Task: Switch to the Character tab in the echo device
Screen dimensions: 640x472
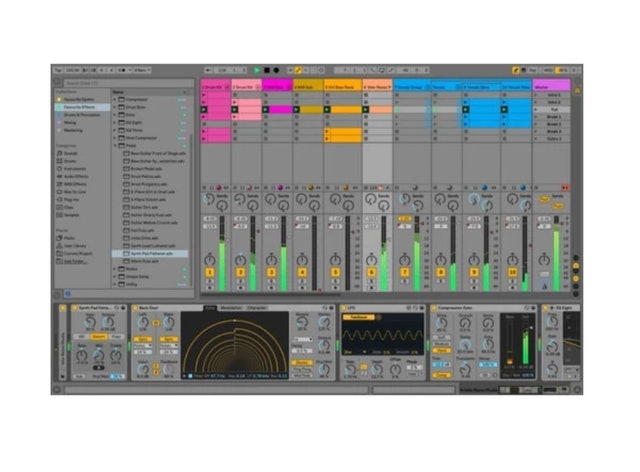Action: [257, 308]
